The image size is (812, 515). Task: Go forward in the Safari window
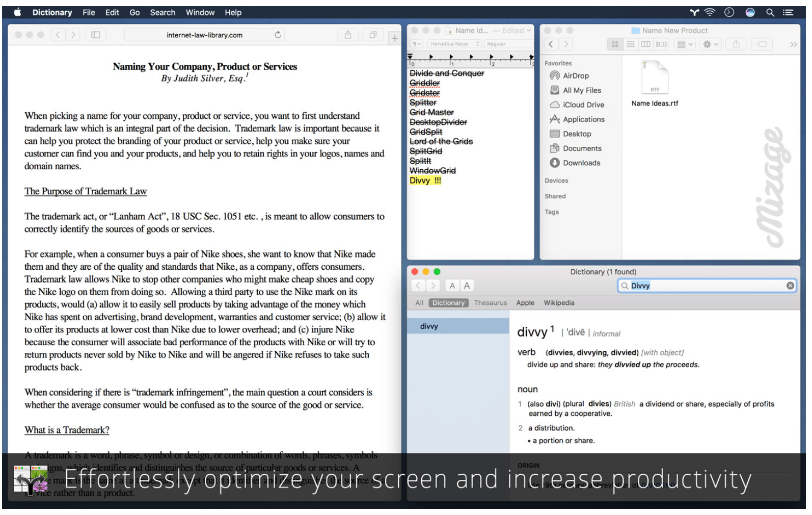tap(73, 35)
